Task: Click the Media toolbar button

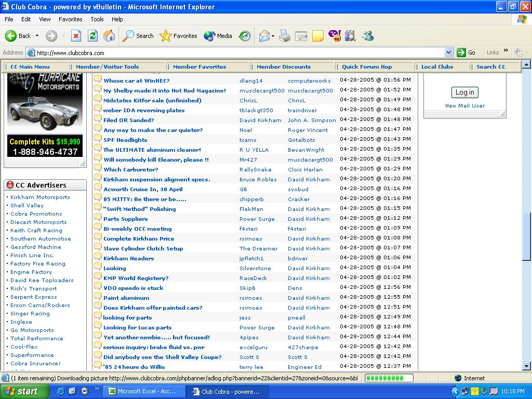Action: 218,36
